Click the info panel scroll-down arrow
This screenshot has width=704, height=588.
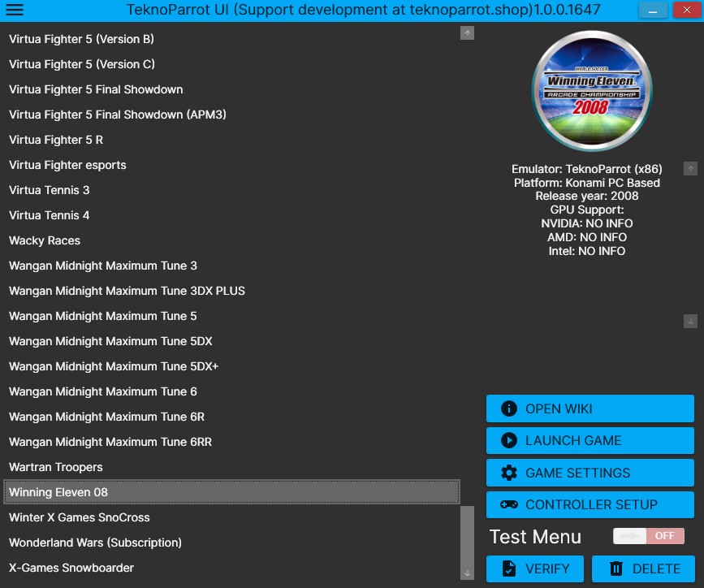[x=690, y=321]
